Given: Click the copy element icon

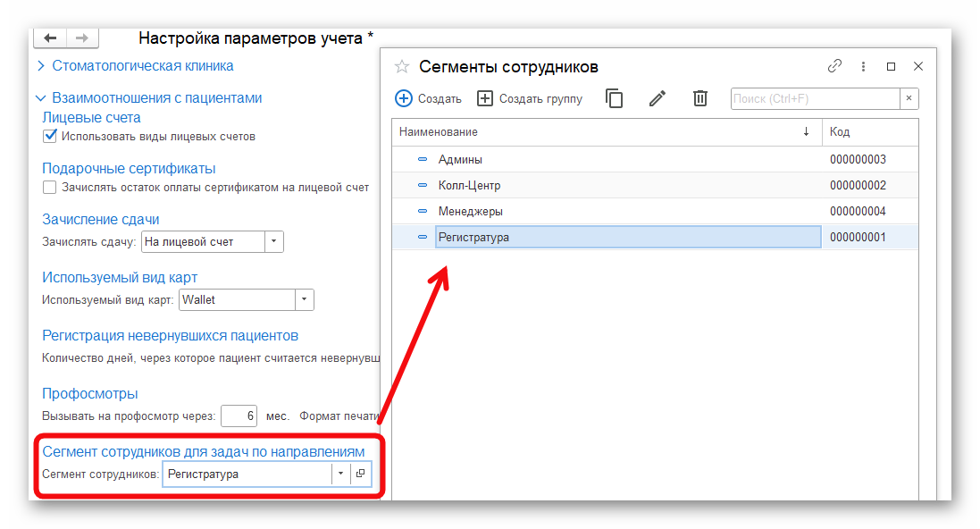Looking at the screenshot, I should pos(615,98).
